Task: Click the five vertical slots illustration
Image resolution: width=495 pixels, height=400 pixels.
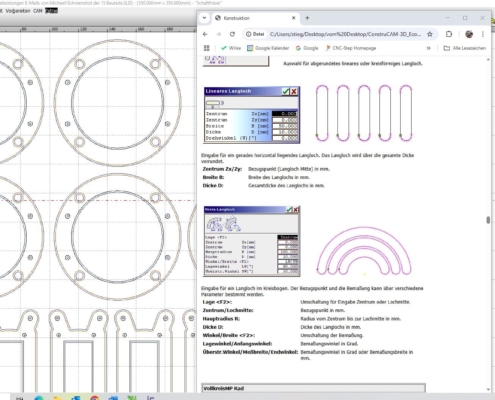Action: (364, 113)
